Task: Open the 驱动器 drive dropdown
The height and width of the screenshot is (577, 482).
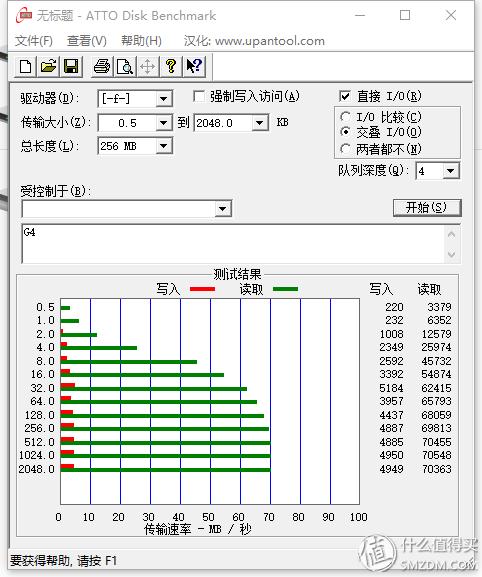Action: 163,99
